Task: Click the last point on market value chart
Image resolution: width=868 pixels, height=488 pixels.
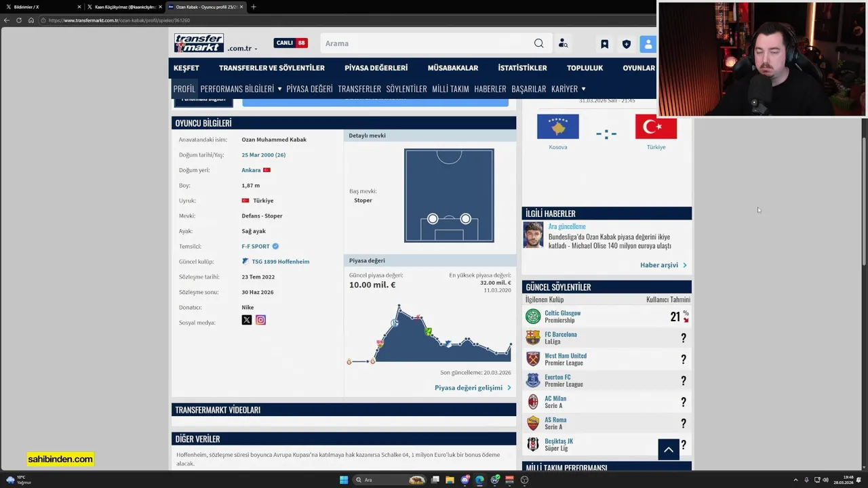Action: coord(511,345)
